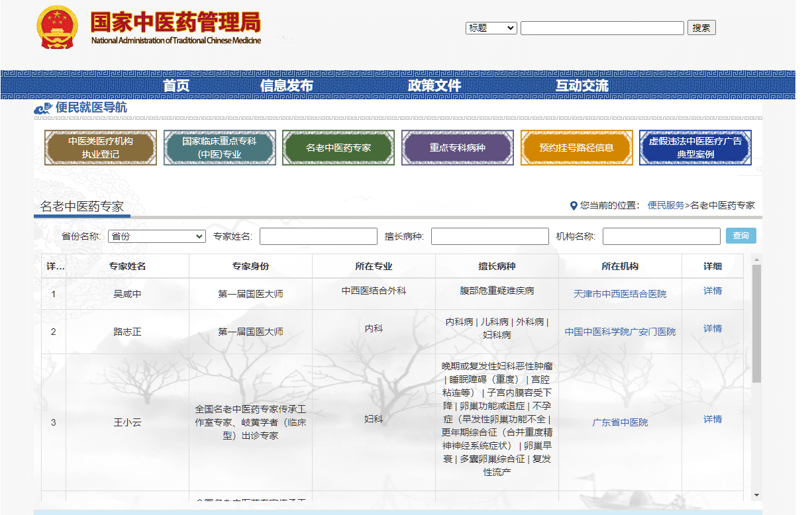Viewport: 812px width, 515px height.
Task: Go to 首页 in navigation bar
Action: point(176,85)
